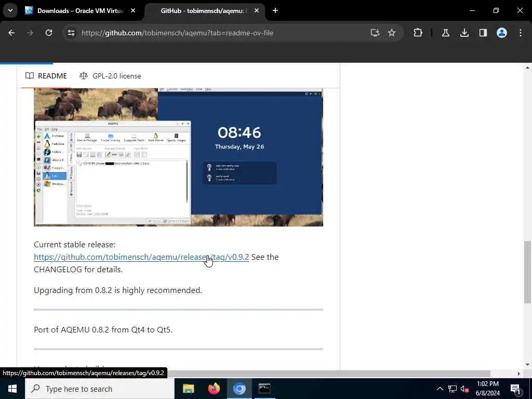Close the GitHub aqemu tab
This screenshot has width=532, height=399.
coord(257,10)
